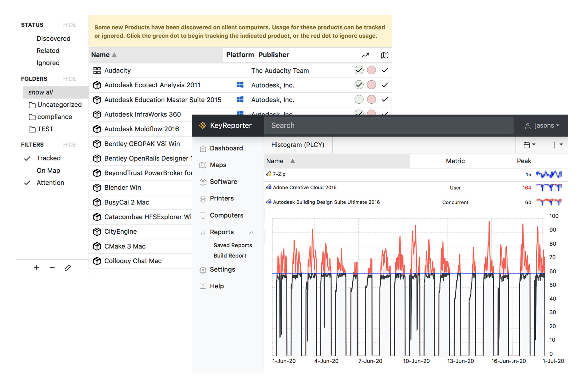Viewport: 582px width, 392px height.
Task: Click the green track dot for Autodesk Ecotect Analysis
Action: 359,85
